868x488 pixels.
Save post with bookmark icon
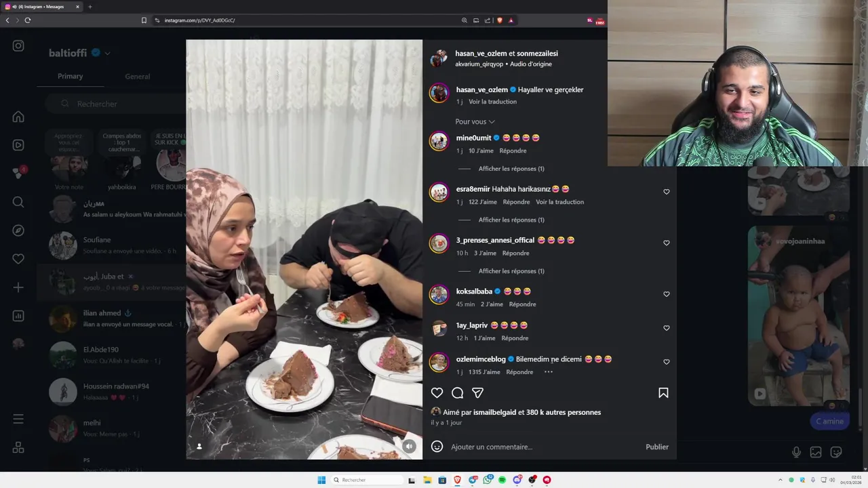tap(663, 393)
